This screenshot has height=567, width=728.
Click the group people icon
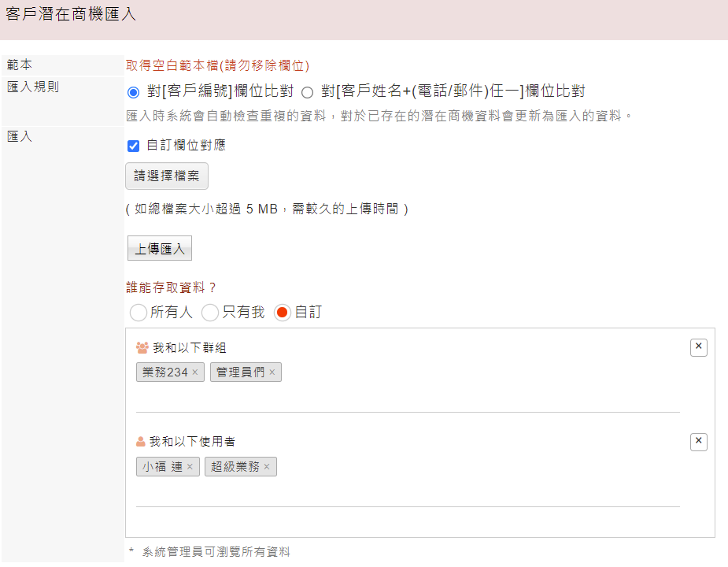pyautogui.click(x=142, y=347)
